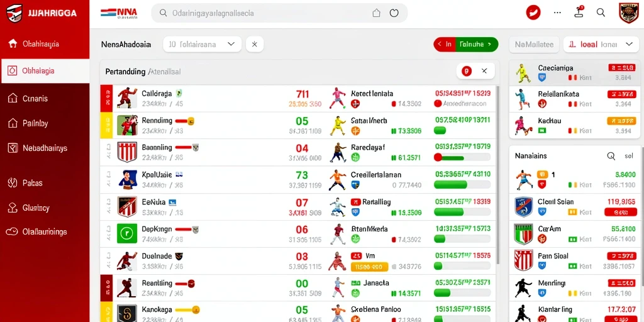Click the bag icon in the search bar
This screenshot has height=322, width=644.
click(x=376, y=13)
